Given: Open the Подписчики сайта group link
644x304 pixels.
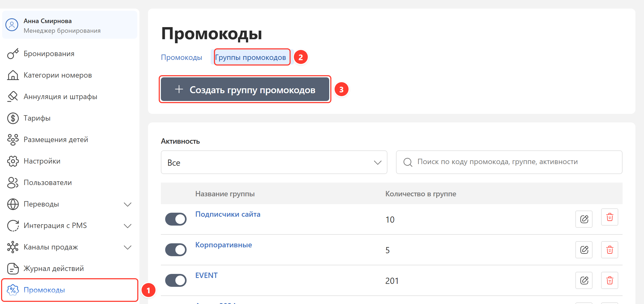Looking at the screenshot, I should [x=228, y=214].
